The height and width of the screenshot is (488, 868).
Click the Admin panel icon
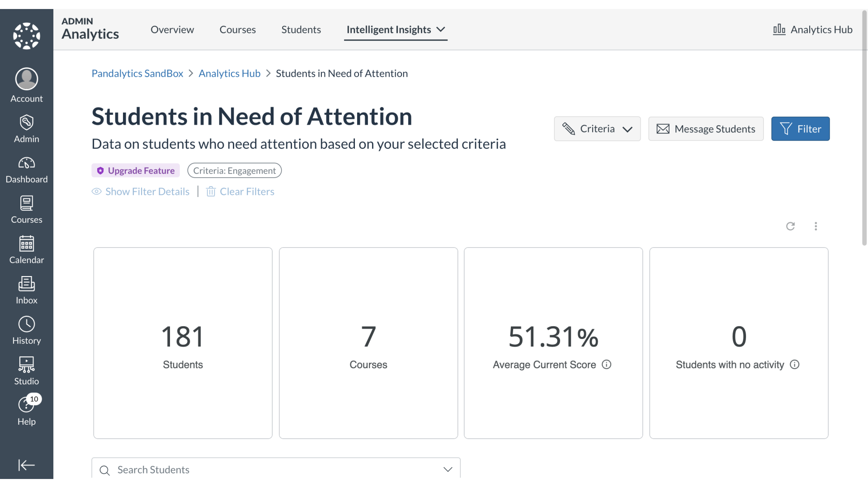27,127
